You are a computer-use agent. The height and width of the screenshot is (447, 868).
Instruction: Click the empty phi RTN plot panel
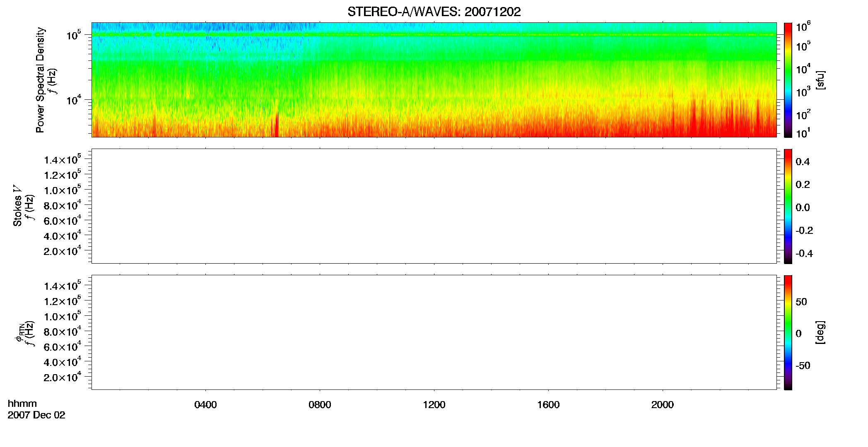coord(434,332)
